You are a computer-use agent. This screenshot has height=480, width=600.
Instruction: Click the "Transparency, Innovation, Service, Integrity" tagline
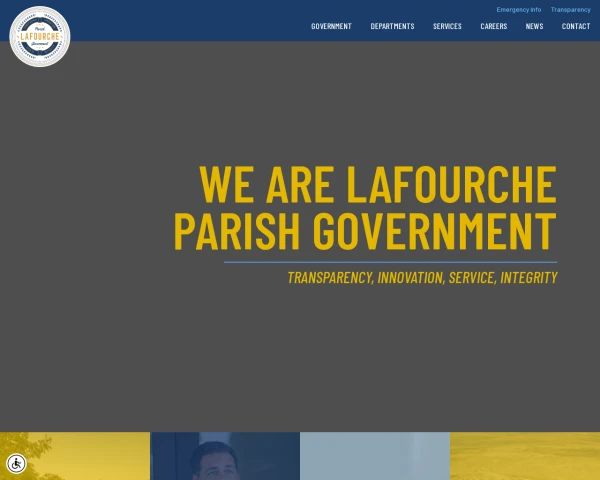pyautogui.click(x=422, y=278)
